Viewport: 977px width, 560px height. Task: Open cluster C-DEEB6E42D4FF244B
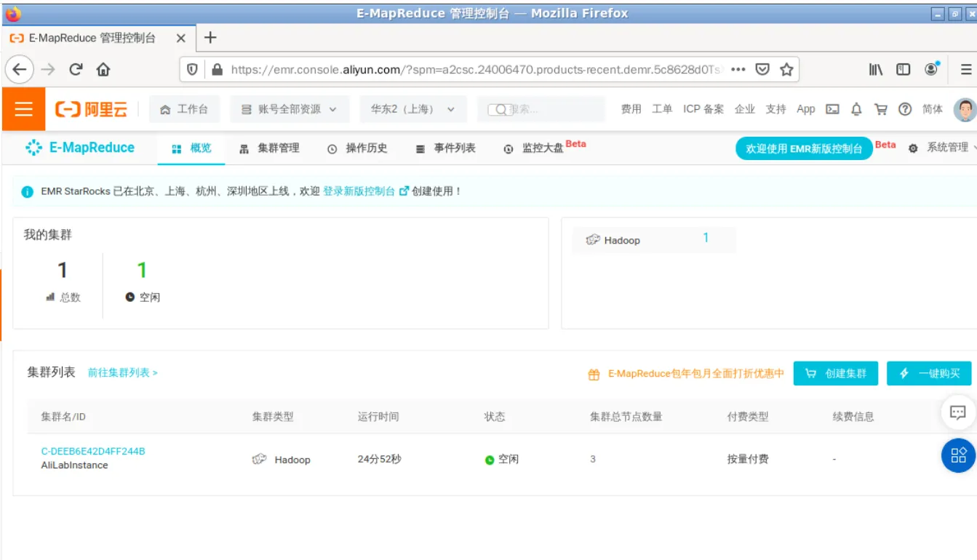pyautogui.click(x=93, y=451)
